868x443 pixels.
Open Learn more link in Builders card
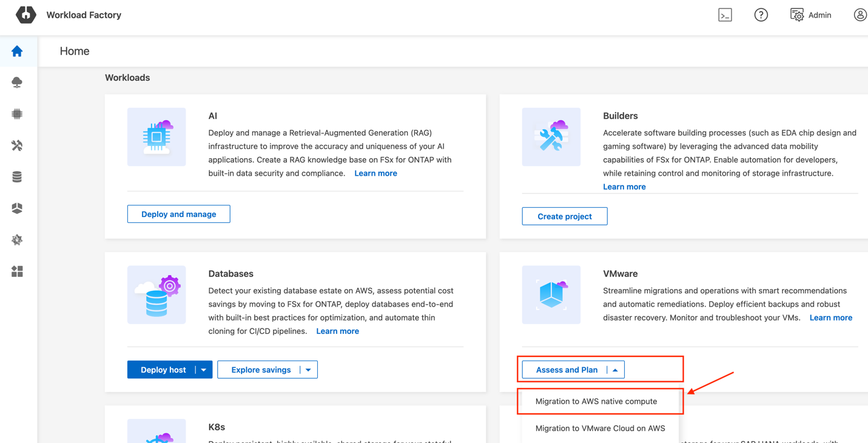pos(624,187)
